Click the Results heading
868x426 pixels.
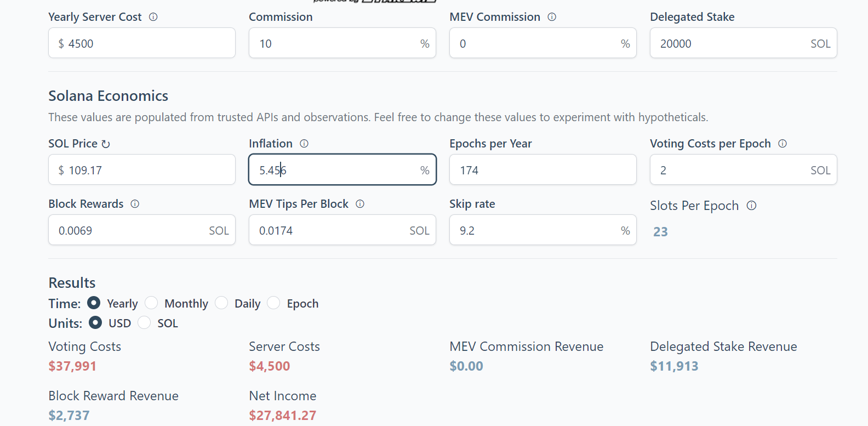click(x=72, y=283)
